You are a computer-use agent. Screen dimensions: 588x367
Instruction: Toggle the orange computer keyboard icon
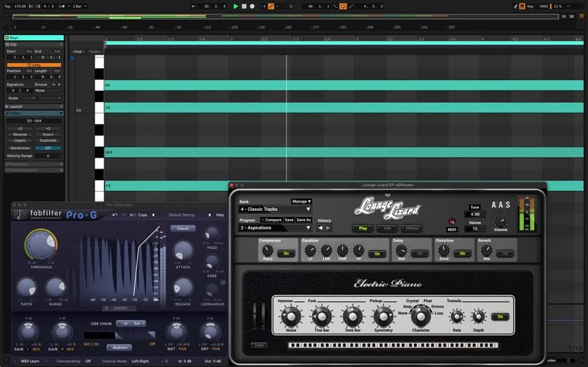522,6
